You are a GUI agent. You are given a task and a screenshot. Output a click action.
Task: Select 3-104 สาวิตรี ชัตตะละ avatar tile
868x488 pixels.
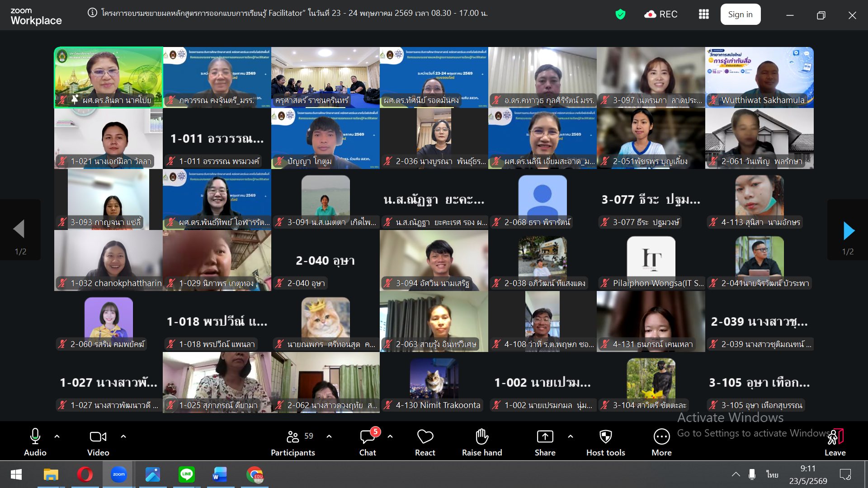[x=651, y=382]
